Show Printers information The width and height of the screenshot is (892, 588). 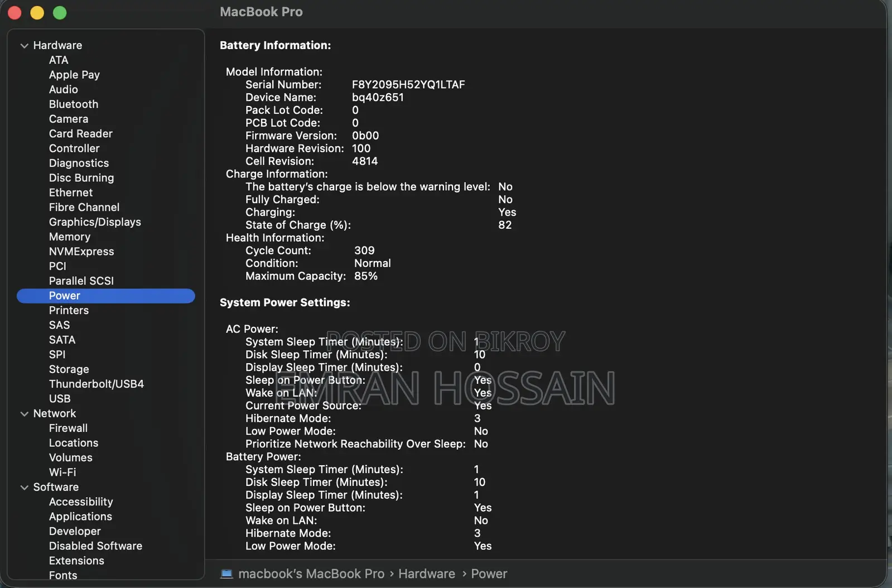click(x=69, y=311)
